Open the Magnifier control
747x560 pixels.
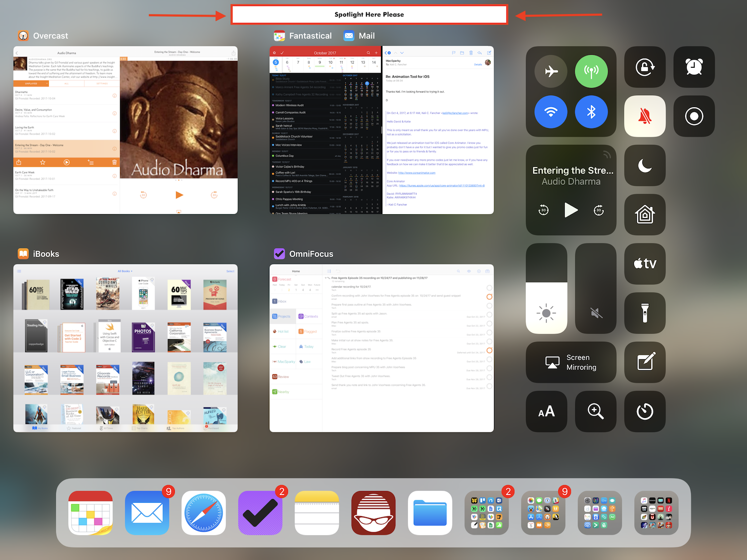pyautogui.click(x=596, y=411)
